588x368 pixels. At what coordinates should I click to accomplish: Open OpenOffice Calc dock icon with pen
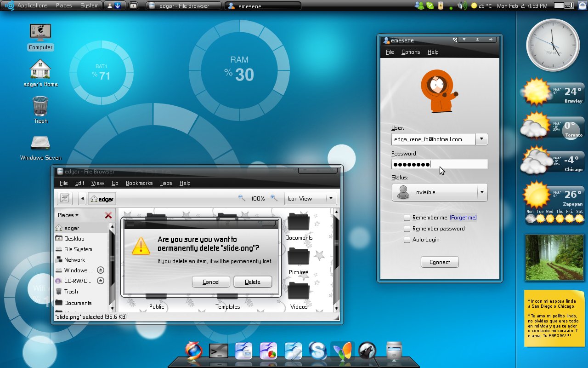point(293,351)
